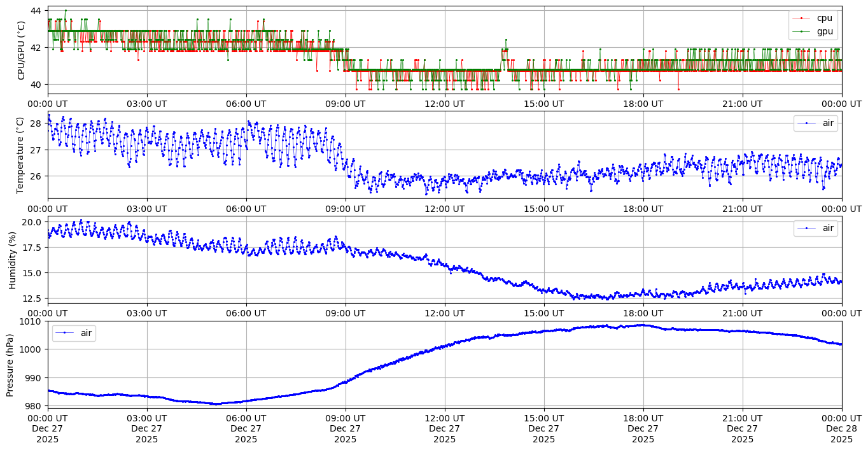The width and height of the screenshot is (868, 450).
Task: Click the CPU/GPU (°C) y-axis label
Action: 21,50
